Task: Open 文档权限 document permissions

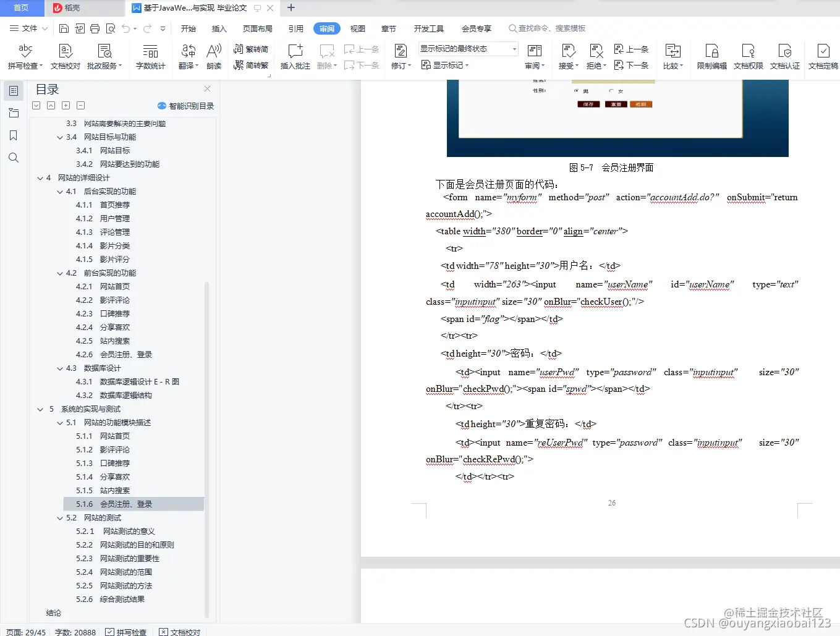Action: 748,57
